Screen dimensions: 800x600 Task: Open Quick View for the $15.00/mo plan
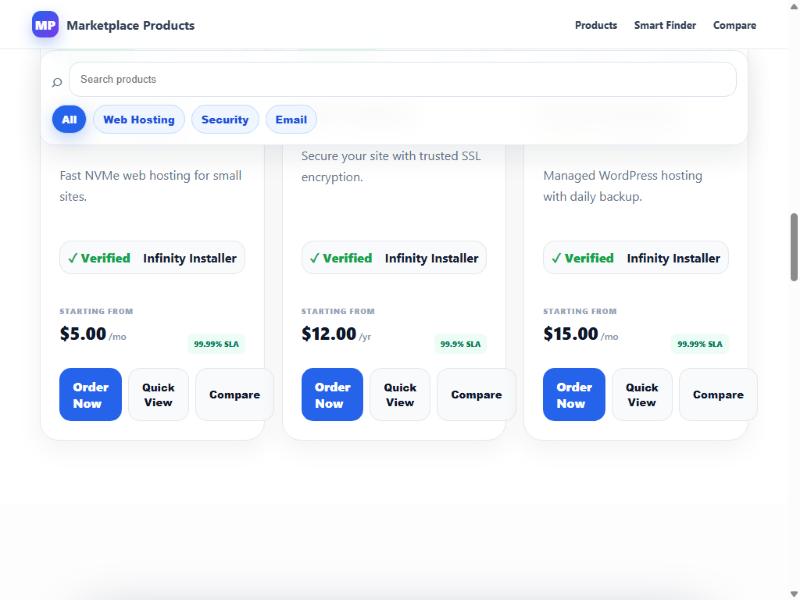click(x=642, y=394)
